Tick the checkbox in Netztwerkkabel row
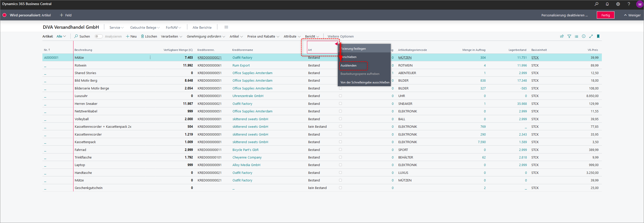The width and height of the screenshot is (644, 223). point(340,111)
